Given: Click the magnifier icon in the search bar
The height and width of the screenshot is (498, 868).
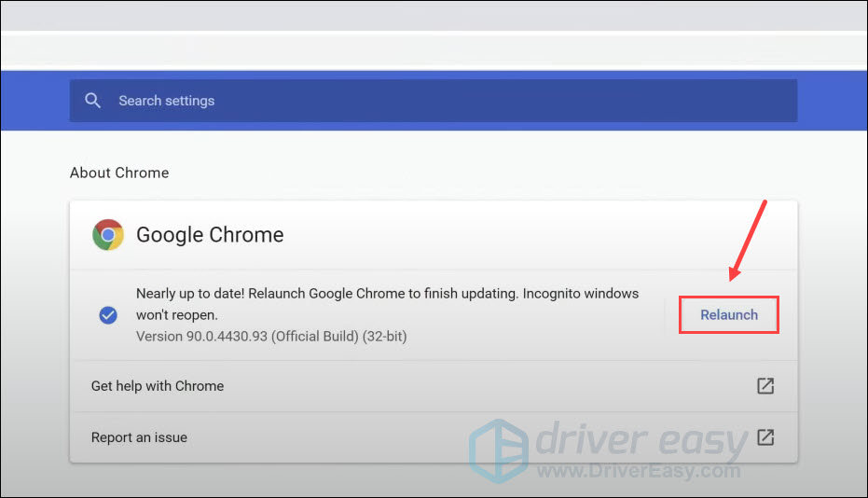Looking at the screenshot, I should point(92,101).
